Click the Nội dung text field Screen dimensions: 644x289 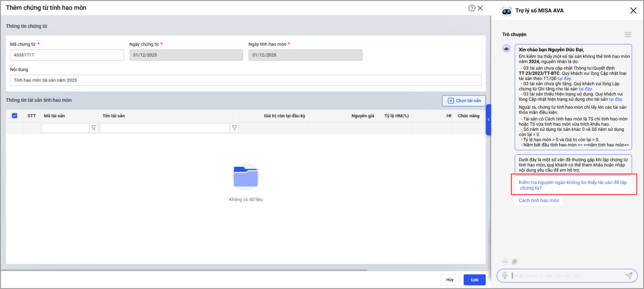click(x=245, y=80)
